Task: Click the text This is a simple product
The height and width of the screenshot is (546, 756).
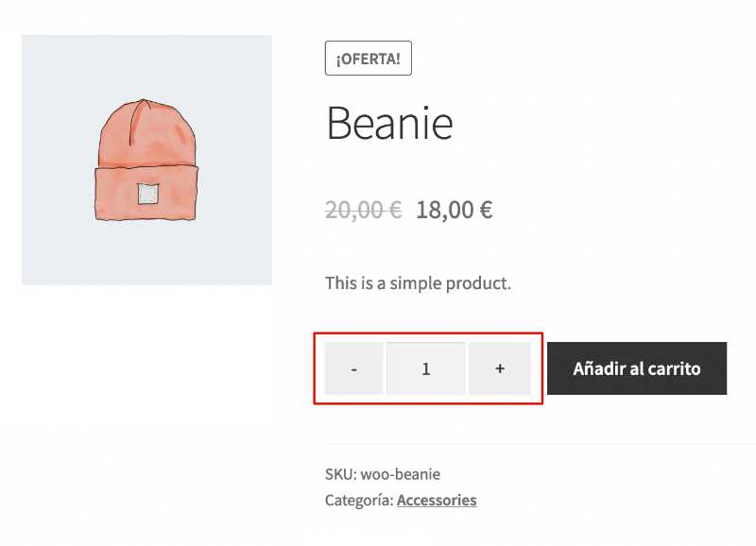Action: pyautogui.click(x=418, y=282)
